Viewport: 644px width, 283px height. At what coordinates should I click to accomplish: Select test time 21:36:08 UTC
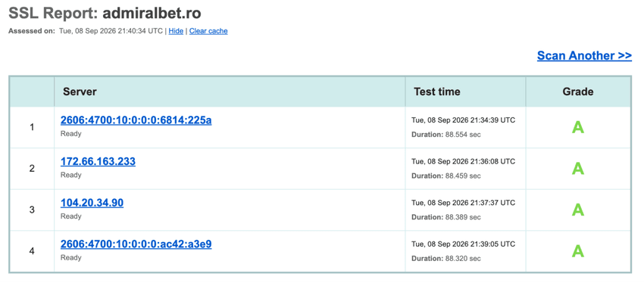pos(463,162)
